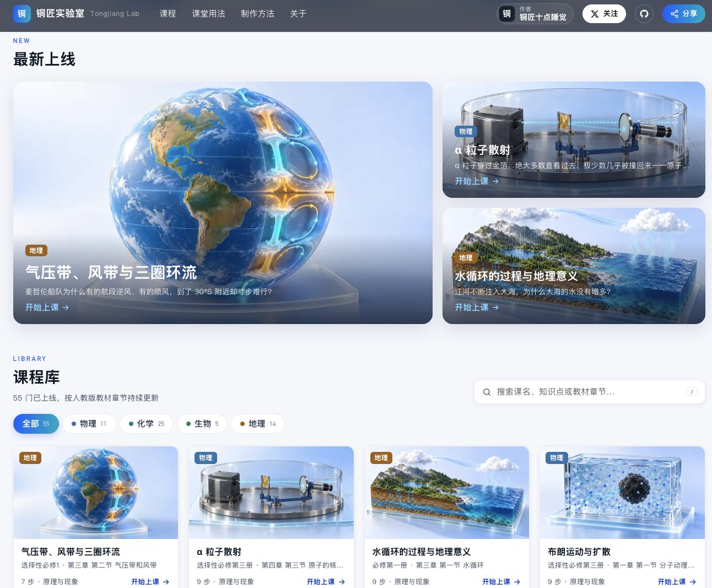Open the GitHub repository icon

coord(644,14)
